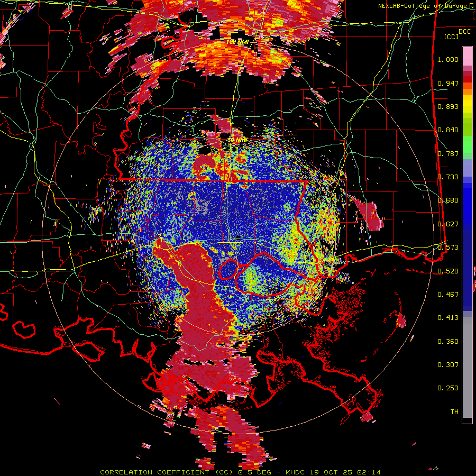Select the 0.893 scale value
This screenshot has height=476, width=476.
448,106
